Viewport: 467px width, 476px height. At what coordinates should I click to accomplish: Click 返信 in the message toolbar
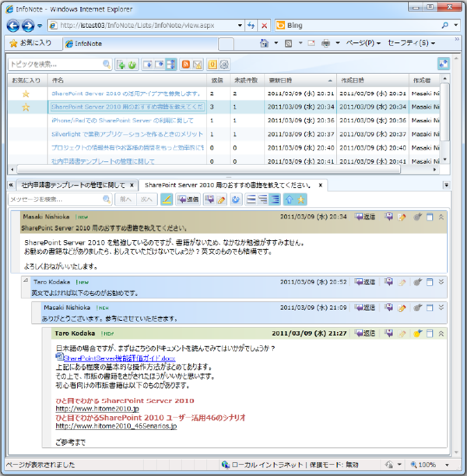[188, 199]
